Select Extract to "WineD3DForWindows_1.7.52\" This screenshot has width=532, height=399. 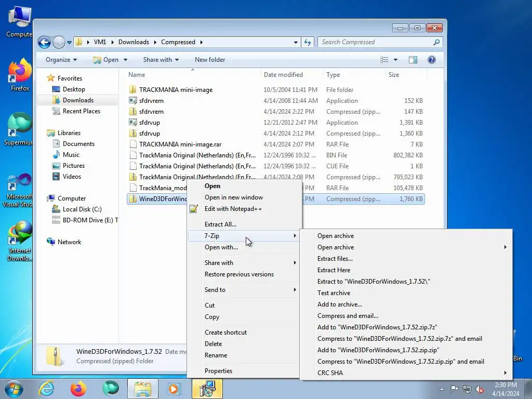point(406,282)
